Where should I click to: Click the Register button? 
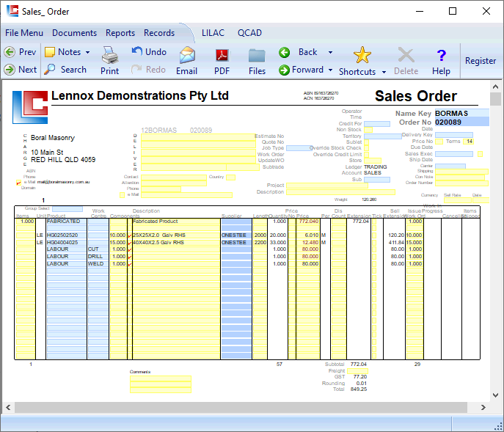pos(481,61)
